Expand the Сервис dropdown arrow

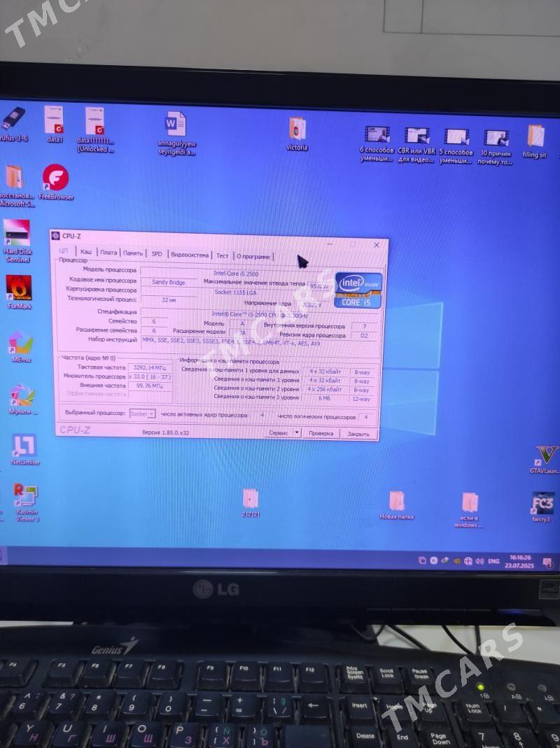(x=297, y=432)
